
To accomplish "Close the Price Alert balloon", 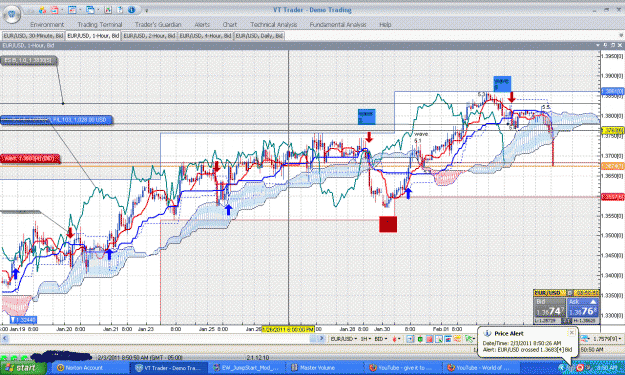I will (571, 332).
